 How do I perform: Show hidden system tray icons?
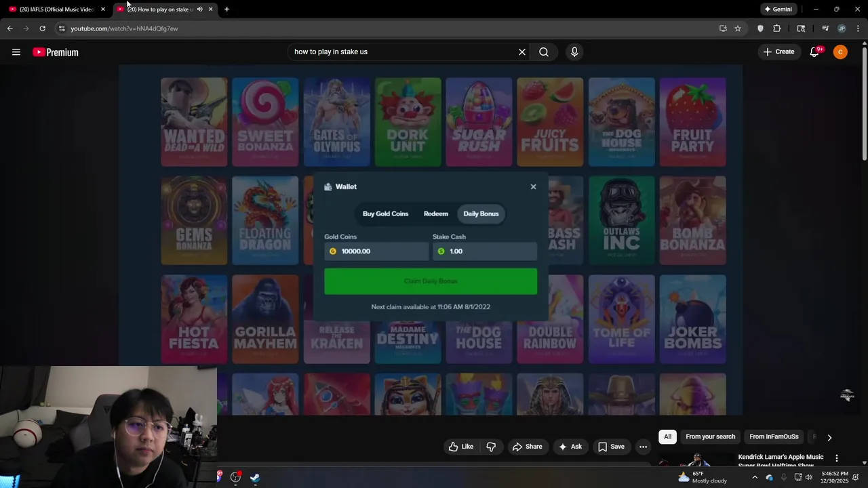tap(755, 477)
